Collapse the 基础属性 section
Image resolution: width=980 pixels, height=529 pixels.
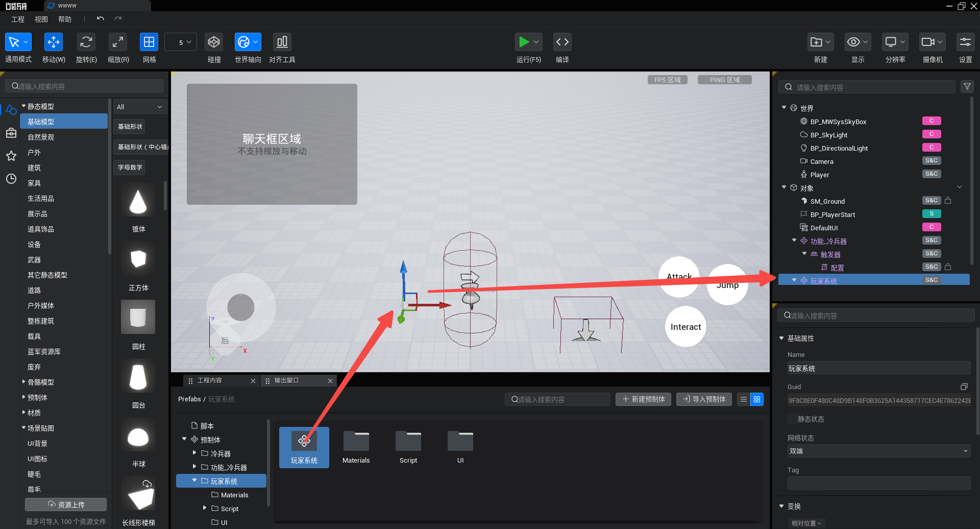[781, 338]
